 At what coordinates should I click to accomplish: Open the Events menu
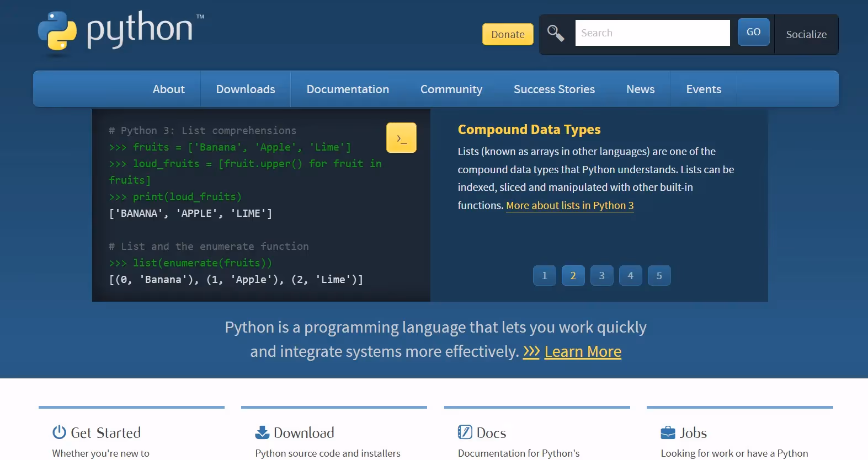pyautogui.click(x=704, y=89)
